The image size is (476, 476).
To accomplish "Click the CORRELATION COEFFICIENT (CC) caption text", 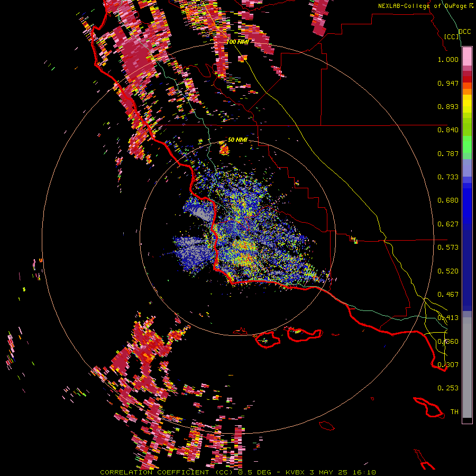I will click(167, 472).
